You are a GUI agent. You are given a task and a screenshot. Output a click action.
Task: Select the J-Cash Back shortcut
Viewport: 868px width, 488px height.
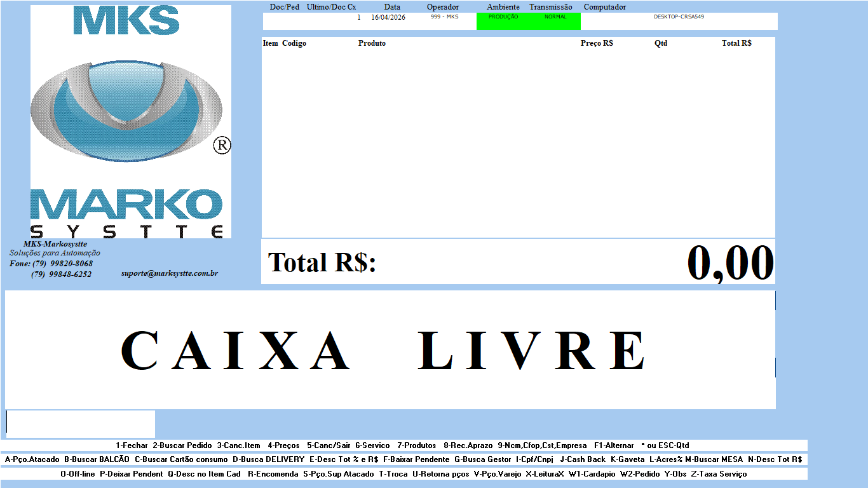pos(583,459)
